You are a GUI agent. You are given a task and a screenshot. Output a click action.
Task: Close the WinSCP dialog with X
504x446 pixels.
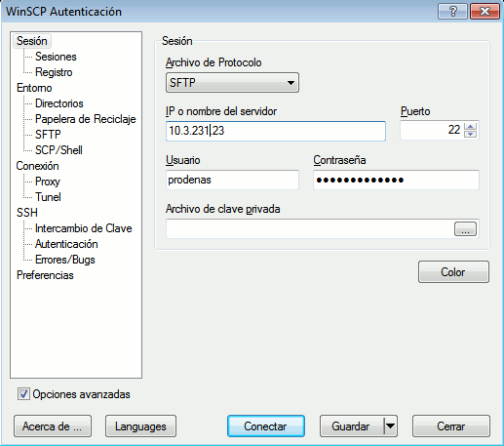[485, 12]
